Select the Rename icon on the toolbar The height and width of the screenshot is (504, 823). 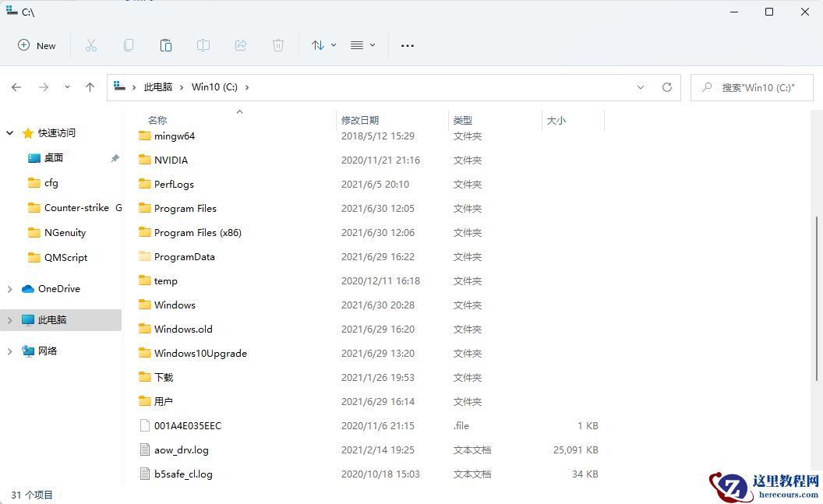coord(203,45)
